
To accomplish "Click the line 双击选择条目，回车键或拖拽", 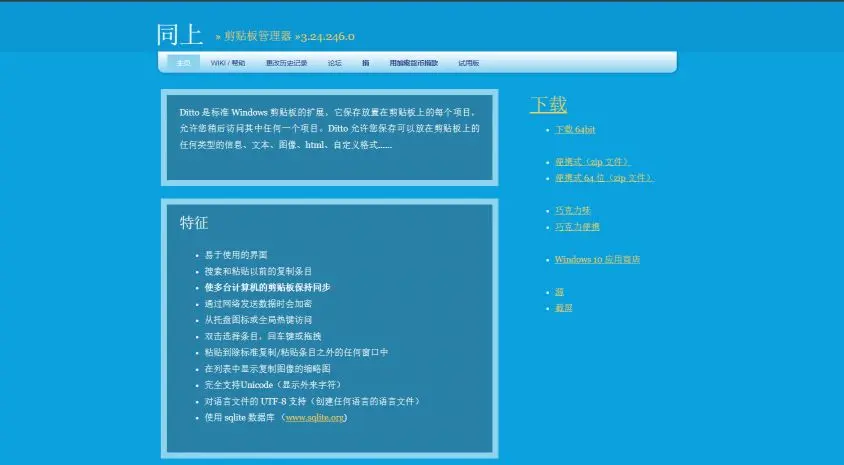I will (263, 336).
